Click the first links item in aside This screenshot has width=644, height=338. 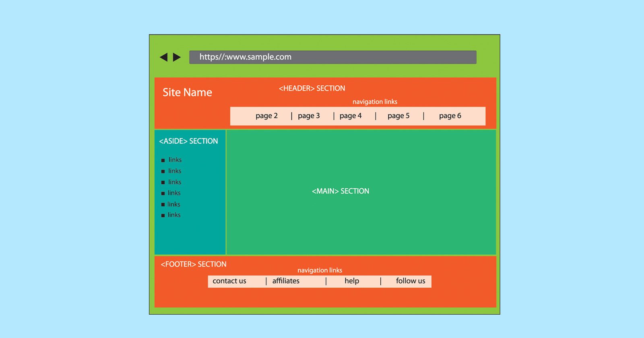coord(175,160)
